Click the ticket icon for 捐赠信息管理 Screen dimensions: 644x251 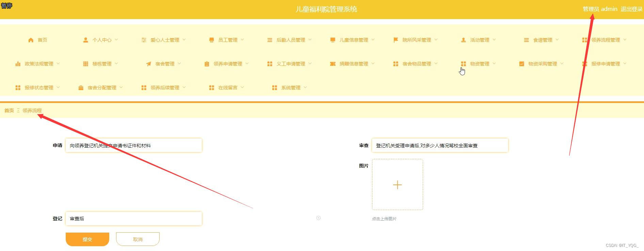click(x=333, y=64)
